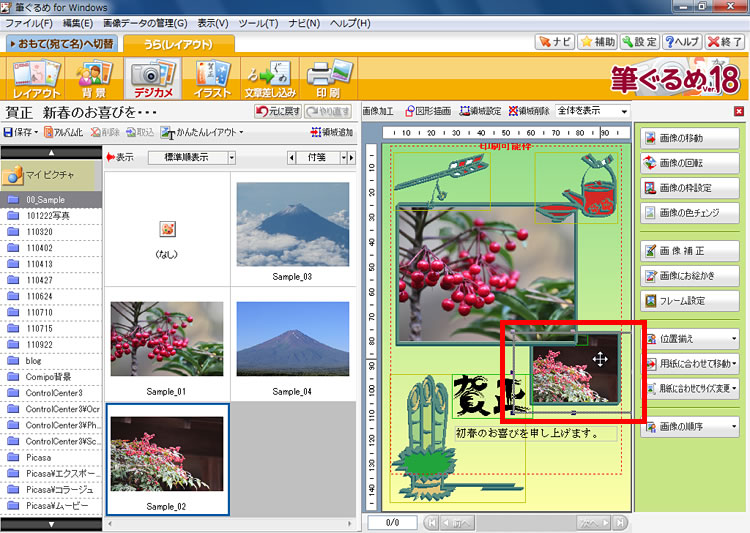
Task: Click 領域追加 add region
Action: 331,132
